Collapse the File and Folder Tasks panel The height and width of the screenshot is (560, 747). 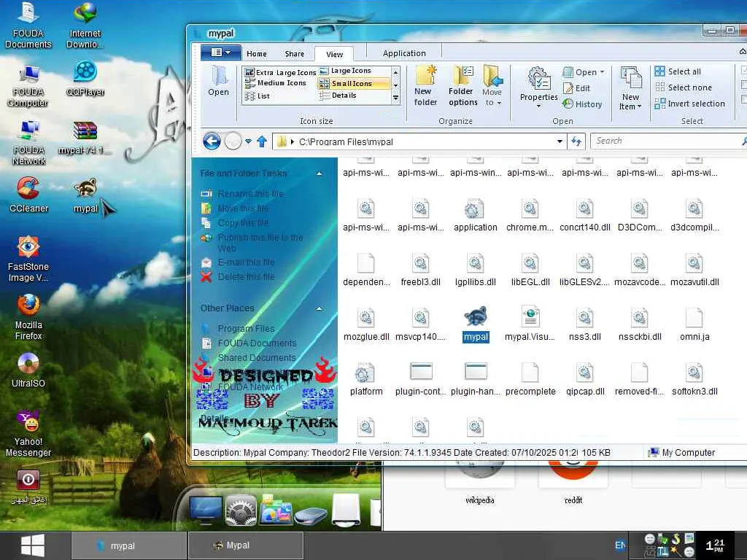[319, 174]
